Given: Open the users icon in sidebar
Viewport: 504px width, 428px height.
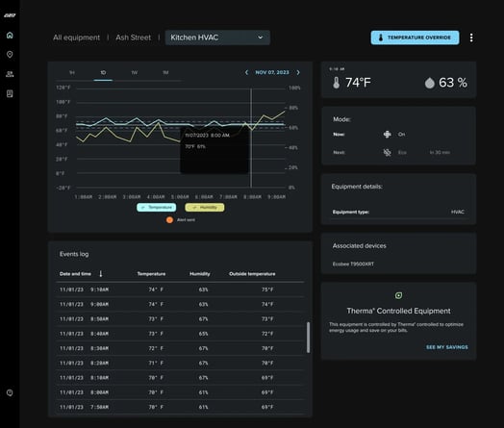Looking at the screenshot, I should [10, 74].
